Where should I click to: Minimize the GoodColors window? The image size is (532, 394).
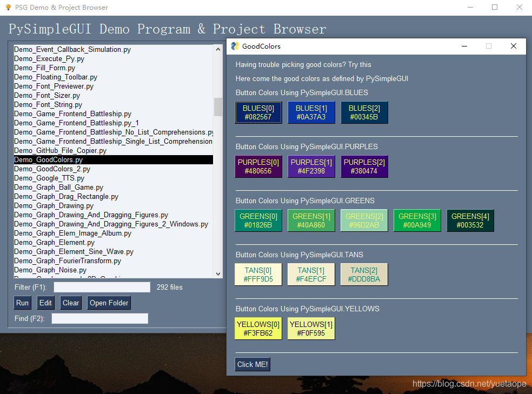click(x=464, y=46)
